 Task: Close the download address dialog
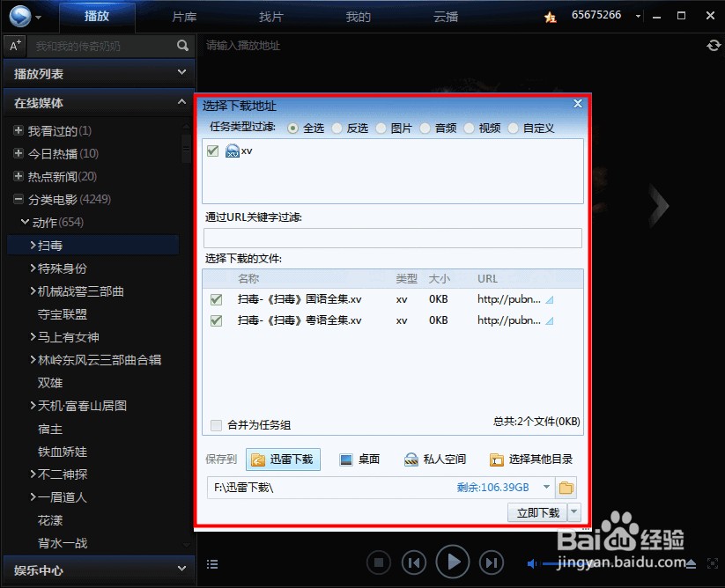click(578, 104)
